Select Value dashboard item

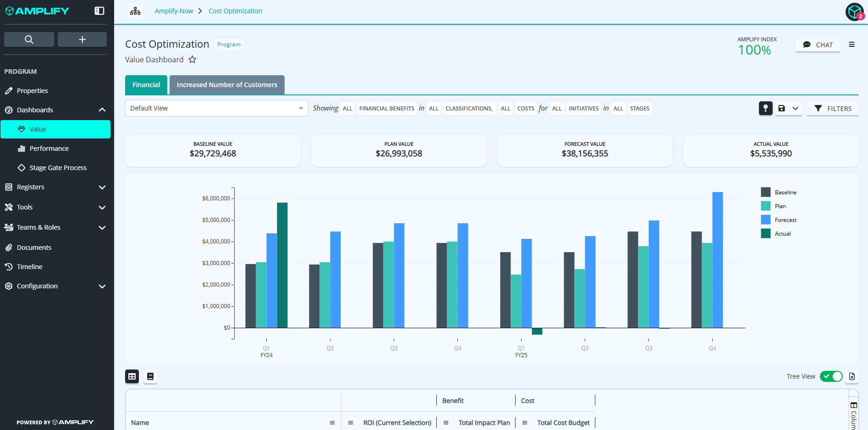pyautogui.click(x=55, y=129)
